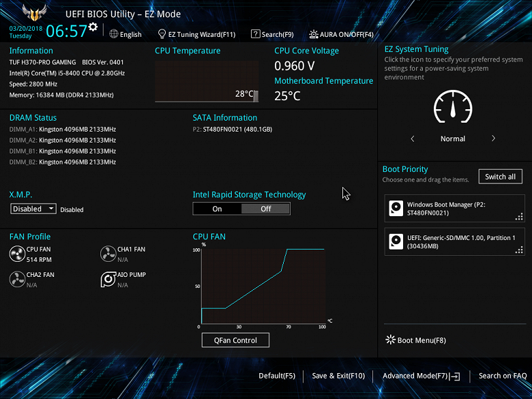This screenshot has height=399, width=532.
Task: Click the drag handle on Generic-SD/MMC entry
Action: point(519,250)
